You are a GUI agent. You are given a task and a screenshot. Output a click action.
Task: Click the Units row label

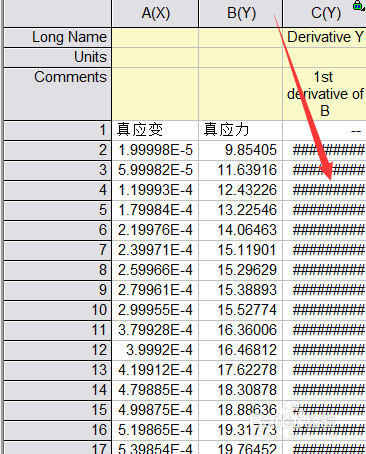(x=57, y=57)
